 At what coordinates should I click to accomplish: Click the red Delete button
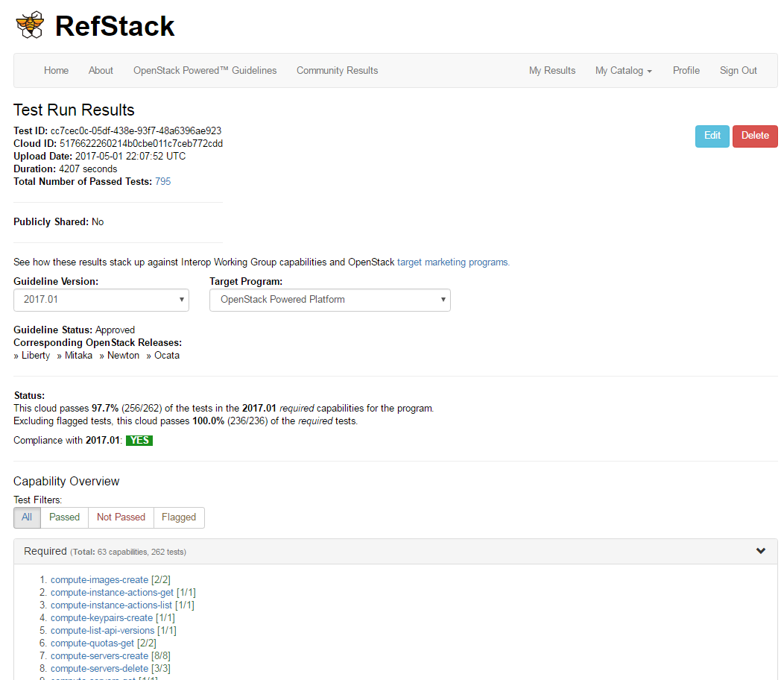click(755, 136)
